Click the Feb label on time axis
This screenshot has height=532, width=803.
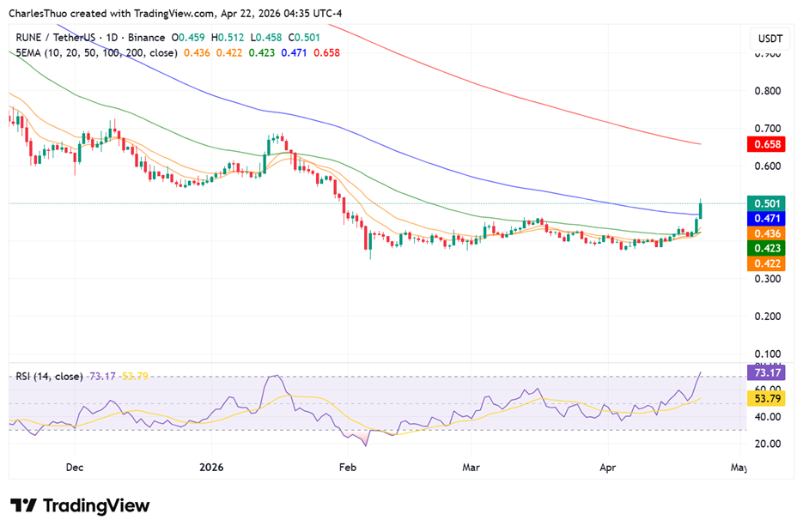pos(347,468)
